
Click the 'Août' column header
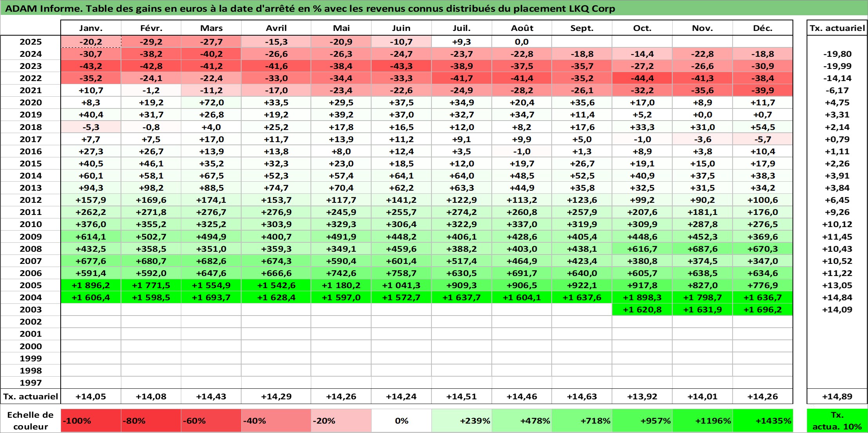point(522,28)
